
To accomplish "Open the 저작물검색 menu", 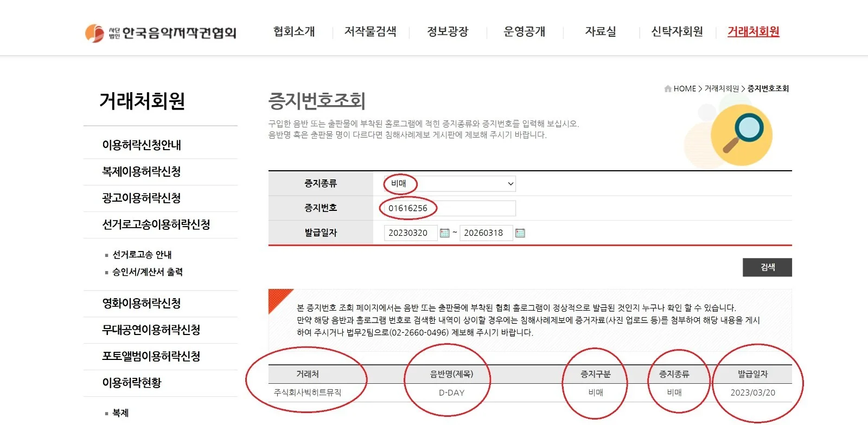I will [371, 31].
